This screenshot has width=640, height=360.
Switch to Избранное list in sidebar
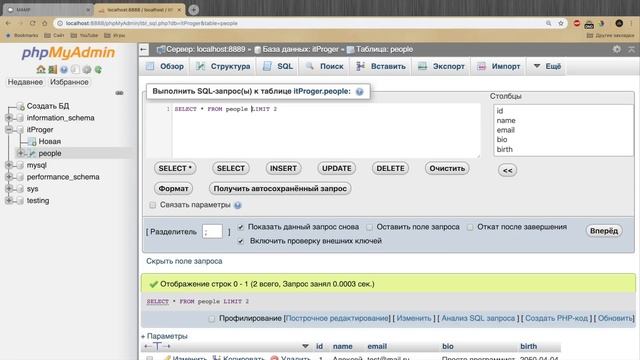[69, 82]
